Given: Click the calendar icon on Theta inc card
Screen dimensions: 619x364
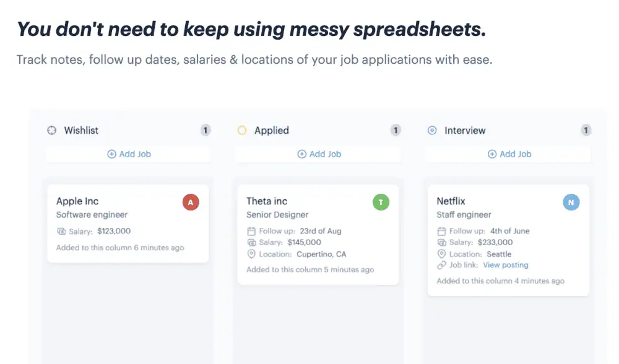Looking at the screenshot, I should tap(251, 232).
